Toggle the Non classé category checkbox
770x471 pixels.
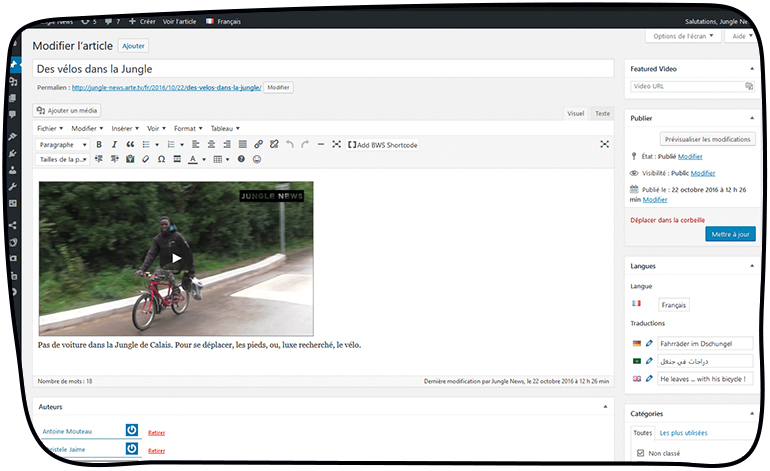click(x=640, y=453)
